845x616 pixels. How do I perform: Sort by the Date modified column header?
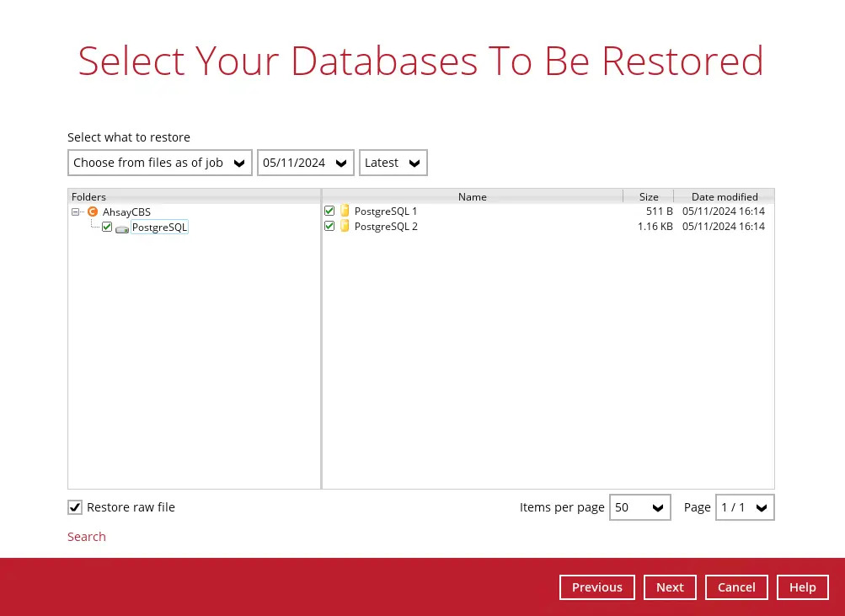click(724, 196)
